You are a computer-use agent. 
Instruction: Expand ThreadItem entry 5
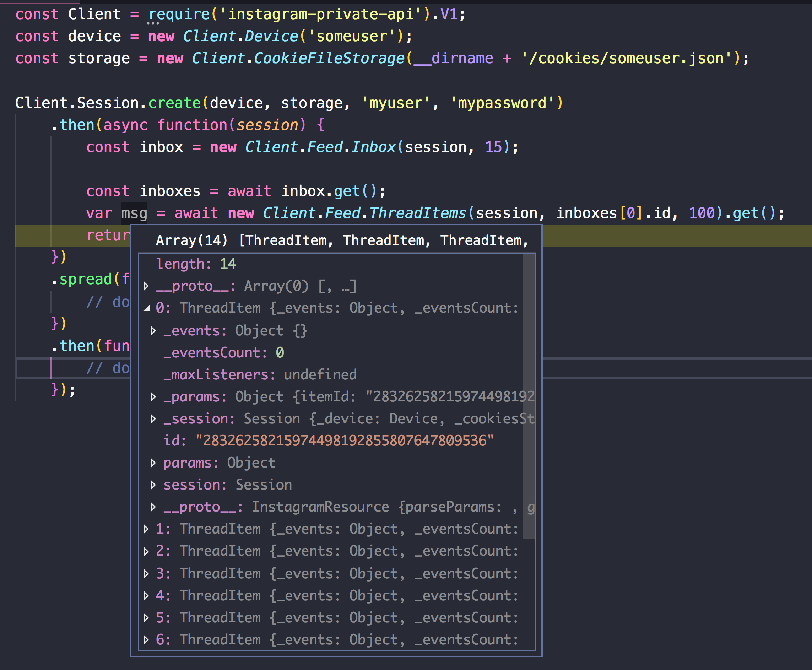point(146,617)
